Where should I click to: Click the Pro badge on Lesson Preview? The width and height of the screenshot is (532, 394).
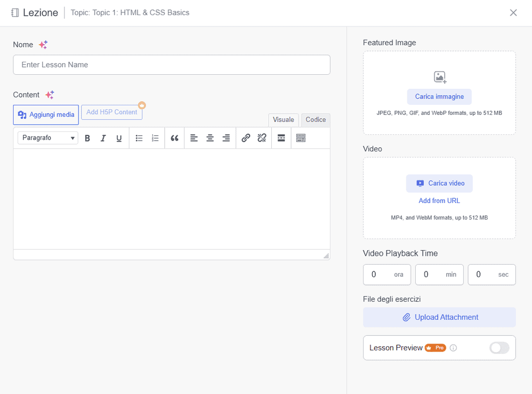(x=435, y=348)
